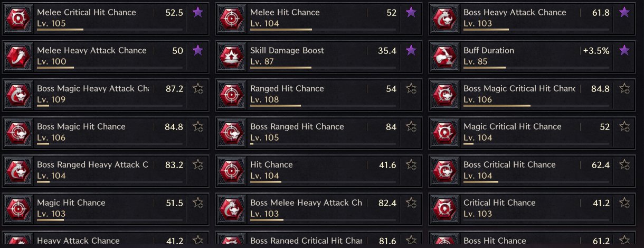Select the Melee Heavy Attack Chance icon

tap(18, 57)
